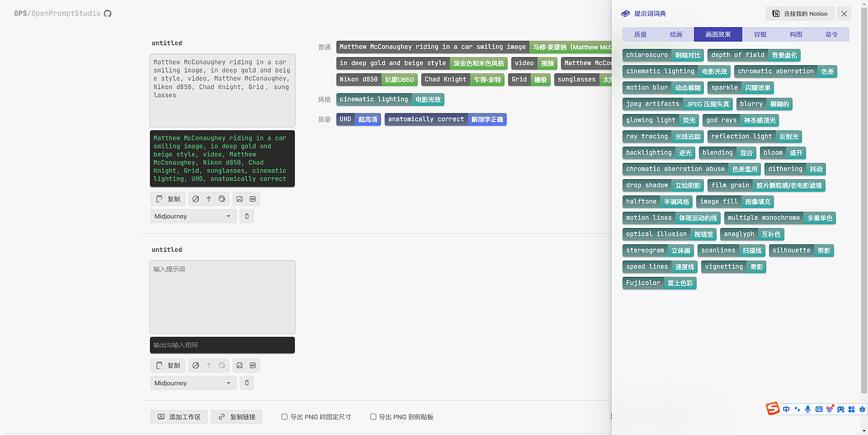Add the chiaroscuro tag from dictionary
868x435 pixels.
663,55
